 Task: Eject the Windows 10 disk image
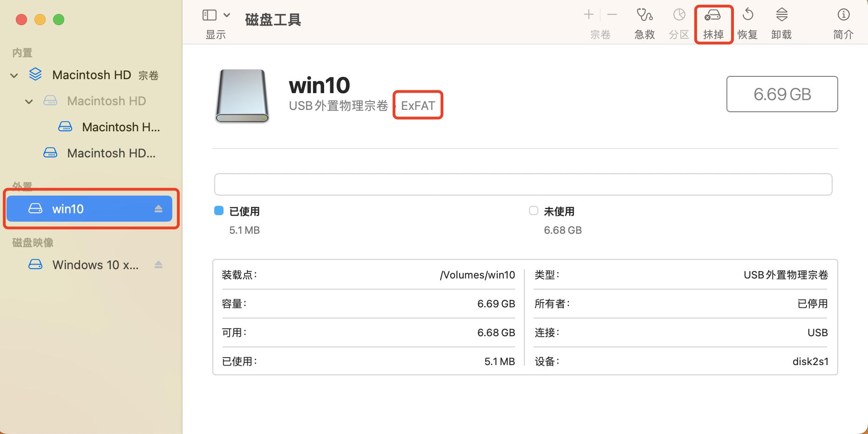pos(158,264)
